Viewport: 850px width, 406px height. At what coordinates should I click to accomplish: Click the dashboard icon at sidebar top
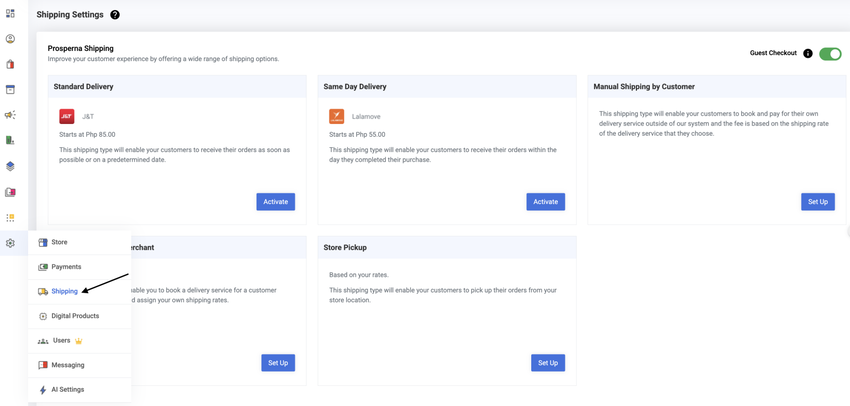[x=10, y=14]
